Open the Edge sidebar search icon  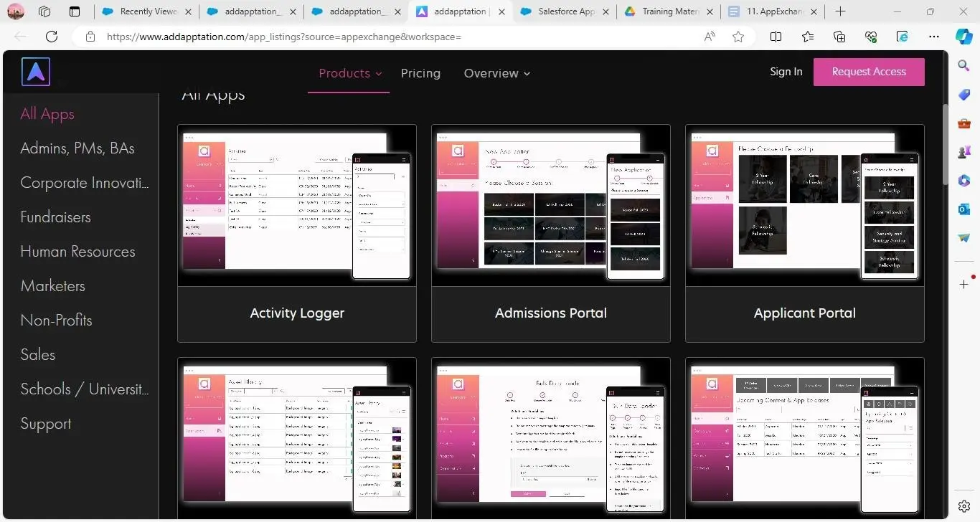(x=964, y=65)
